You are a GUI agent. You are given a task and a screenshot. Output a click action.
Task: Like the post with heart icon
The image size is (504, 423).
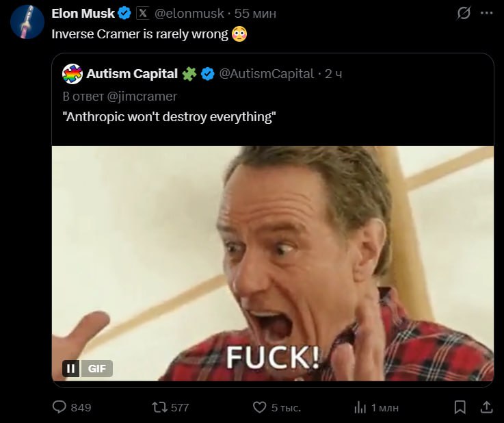pos(259,407)
